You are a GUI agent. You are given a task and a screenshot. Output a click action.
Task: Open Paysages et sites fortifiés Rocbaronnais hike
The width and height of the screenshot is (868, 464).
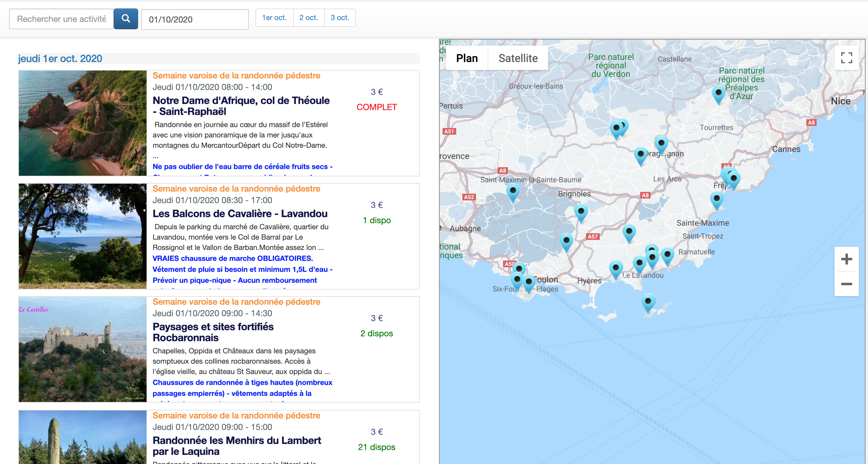(x=213, y=332)
